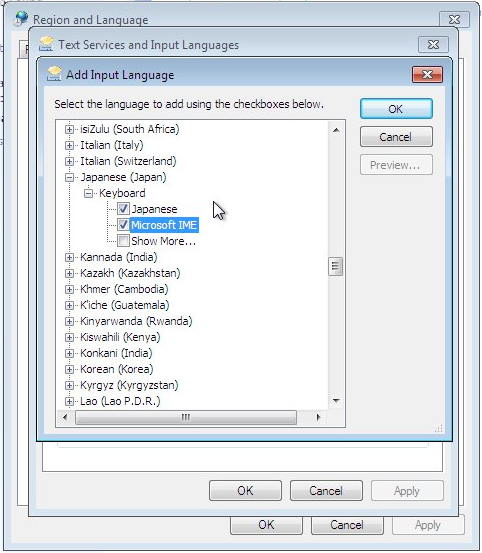Close the Add Input Language dialog
The height and width of the screenshot is (553, 482).
coord(427,74)
